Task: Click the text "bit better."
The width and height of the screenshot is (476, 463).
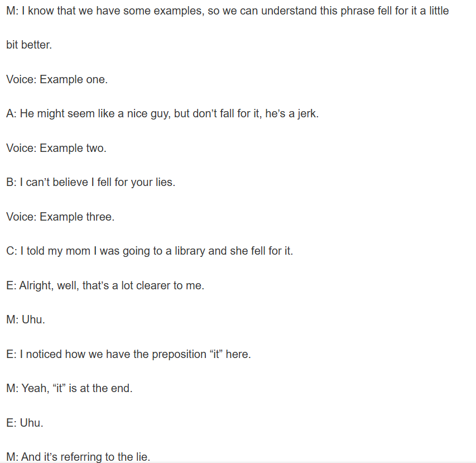Action: pyautogui.click(x=29, y=45)
